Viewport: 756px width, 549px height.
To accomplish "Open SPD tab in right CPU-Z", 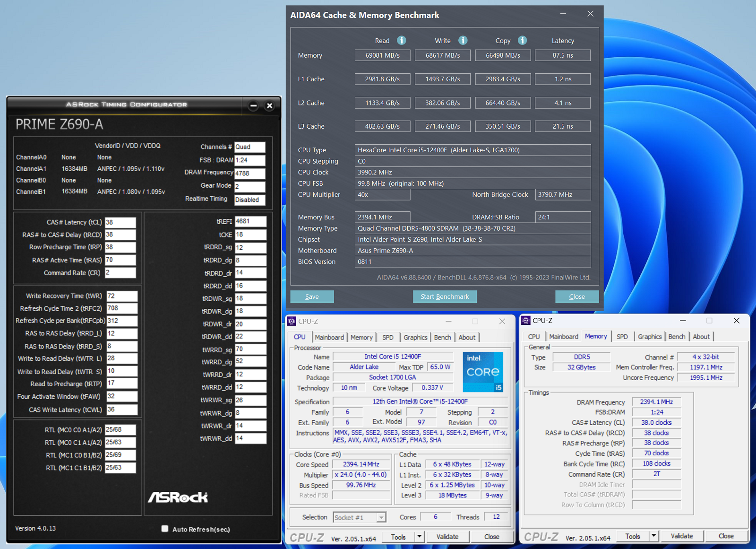I will [622, 337].
